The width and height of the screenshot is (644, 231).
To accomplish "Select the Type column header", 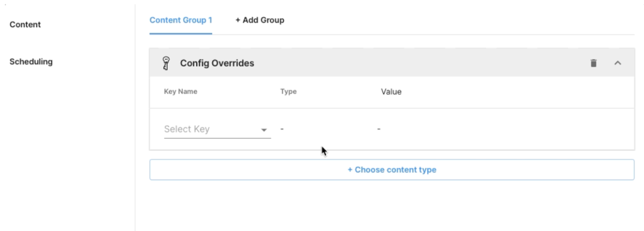I will (288, 91).
